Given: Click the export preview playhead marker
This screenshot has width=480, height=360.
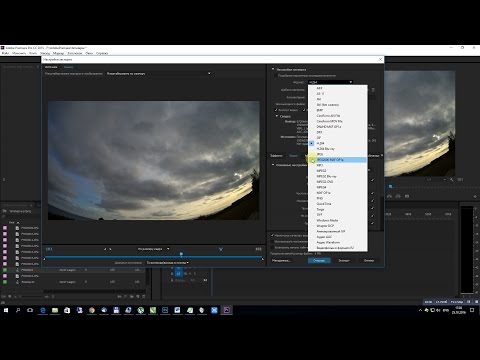Looking at the screenshot, I should (181, 254).
